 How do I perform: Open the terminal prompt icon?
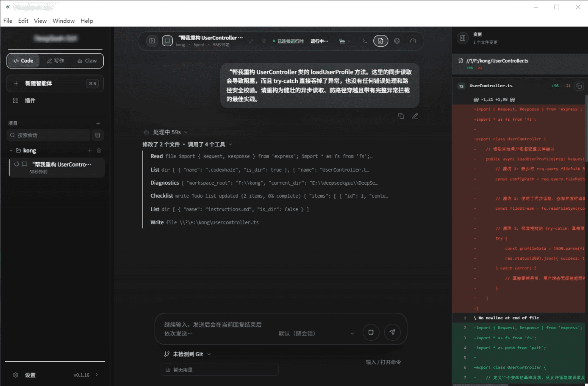pos(364,41)
